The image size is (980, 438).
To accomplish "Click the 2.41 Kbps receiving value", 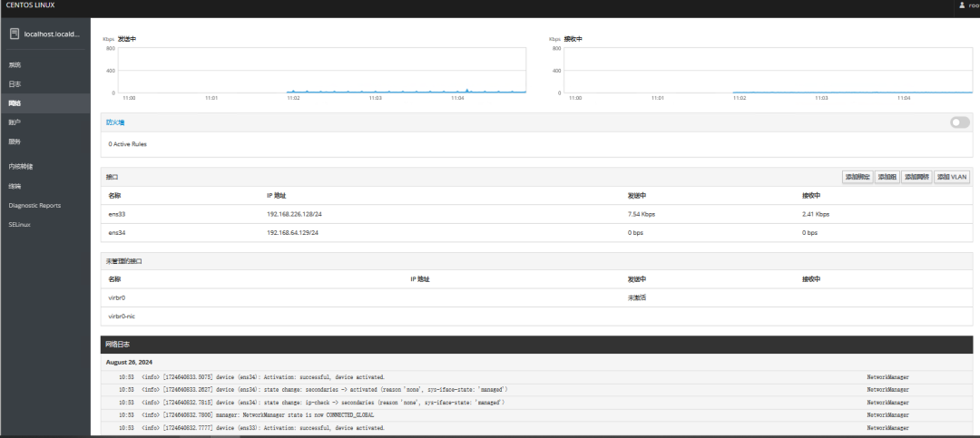I will 816,214.
